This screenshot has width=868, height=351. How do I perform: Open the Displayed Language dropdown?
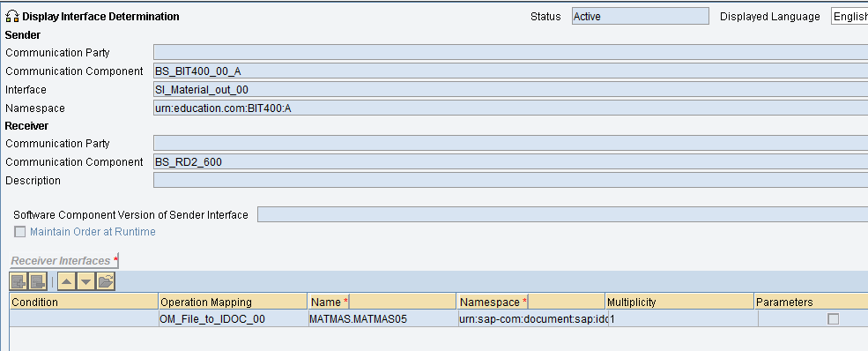[x=849, y=17]
